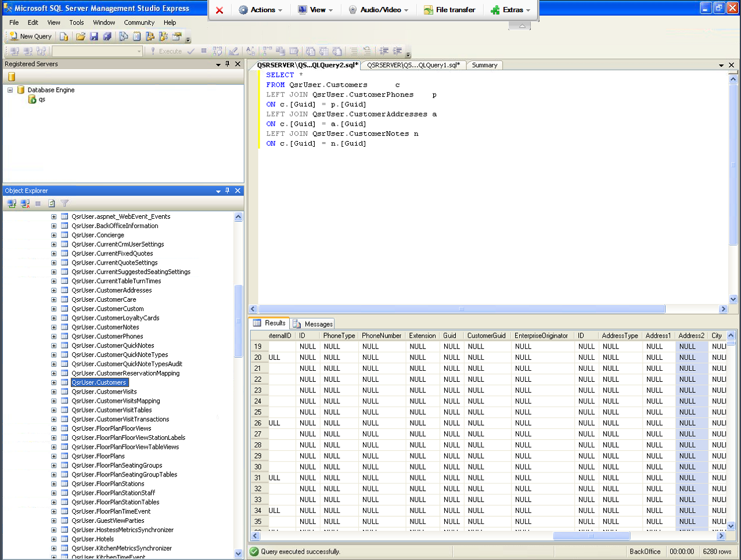Save the current query with the disk icon
Image resolution: width=741 pixels, height=560 pixels.
(x=94, y=36)
